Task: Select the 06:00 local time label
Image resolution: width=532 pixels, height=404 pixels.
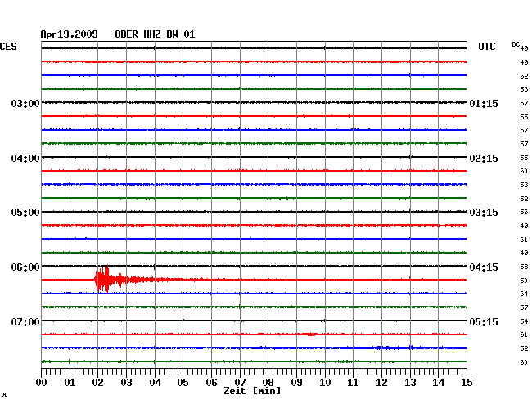Action: pyautogui.click(x=25, y=267)
